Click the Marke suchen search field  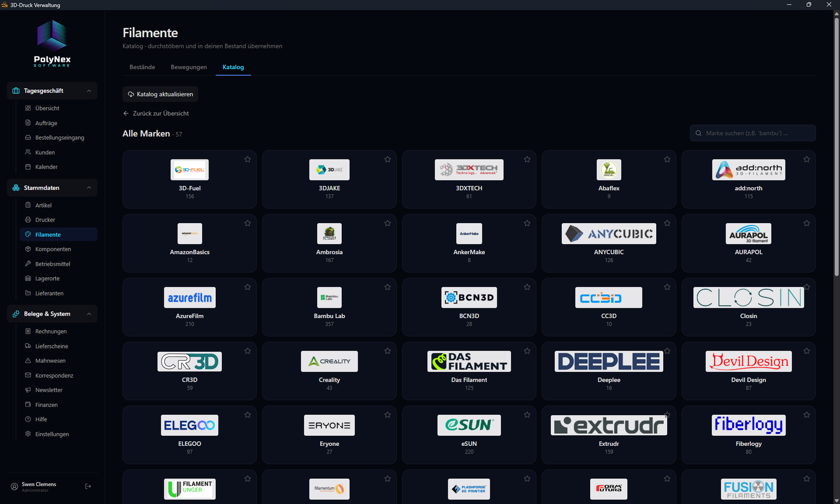click(x=753, y=133)
